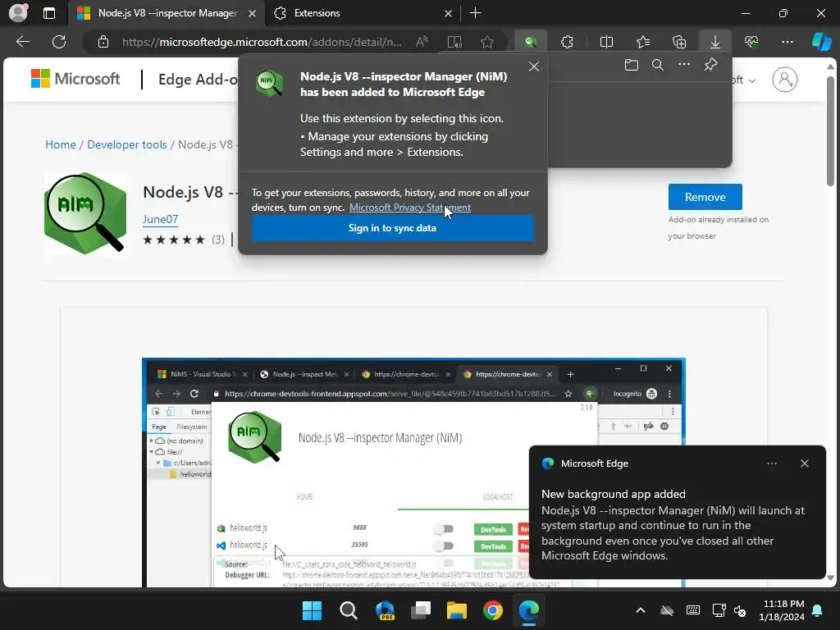This screenshot has height=630, width=840.
Task: Open more options in downloads panel
Action: pos(684,65)
